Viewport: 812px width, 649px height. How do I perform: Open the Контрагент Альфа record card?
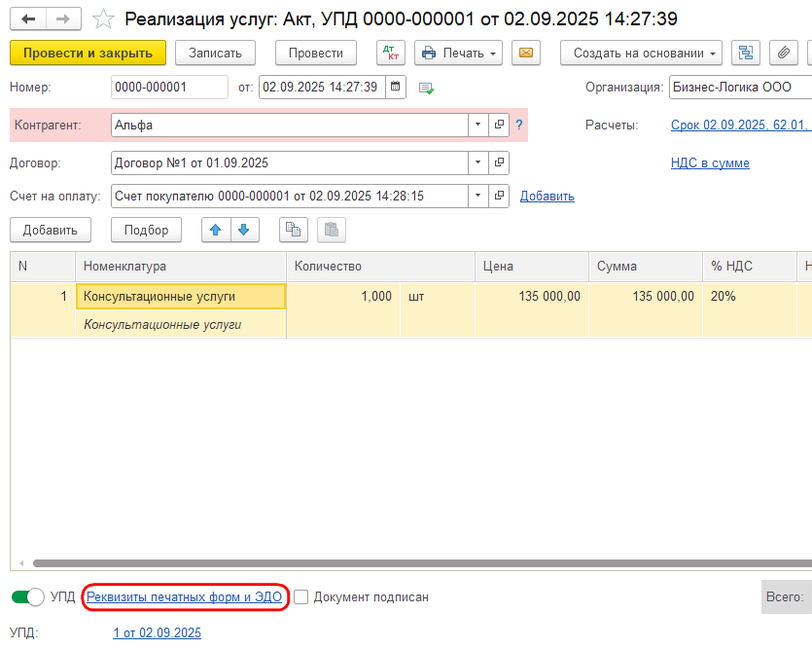[499, 125]
